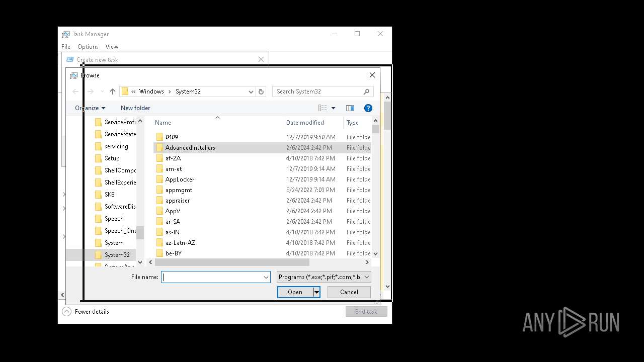Click the folder tree vertical scrollbar thumb
644x362 pixels.
(x=140, y=232)
